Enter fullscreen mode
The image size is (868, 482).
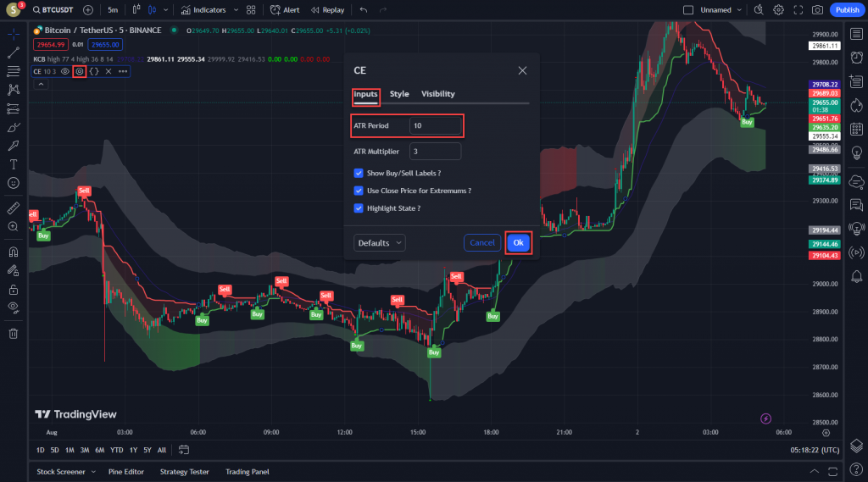[x=798, y=10]
